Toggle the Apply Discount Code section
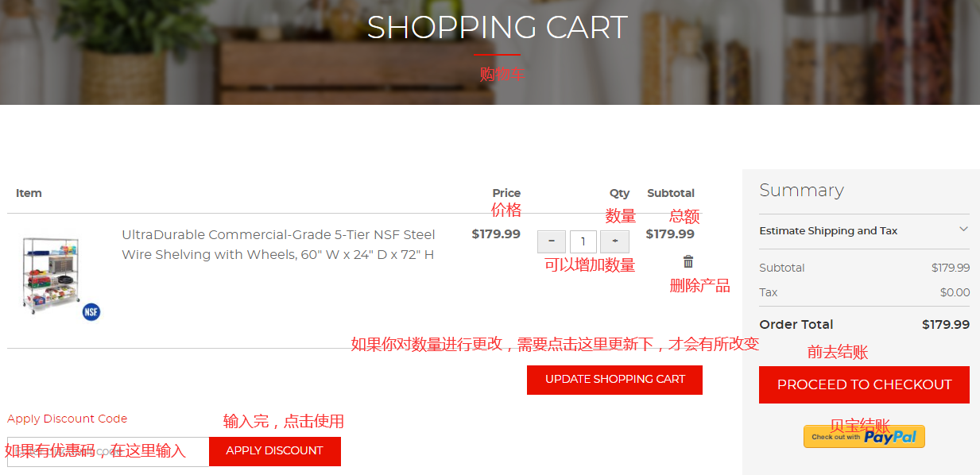Image resolution: width=980 pixels, height=475 pixels. pos(67,419)
